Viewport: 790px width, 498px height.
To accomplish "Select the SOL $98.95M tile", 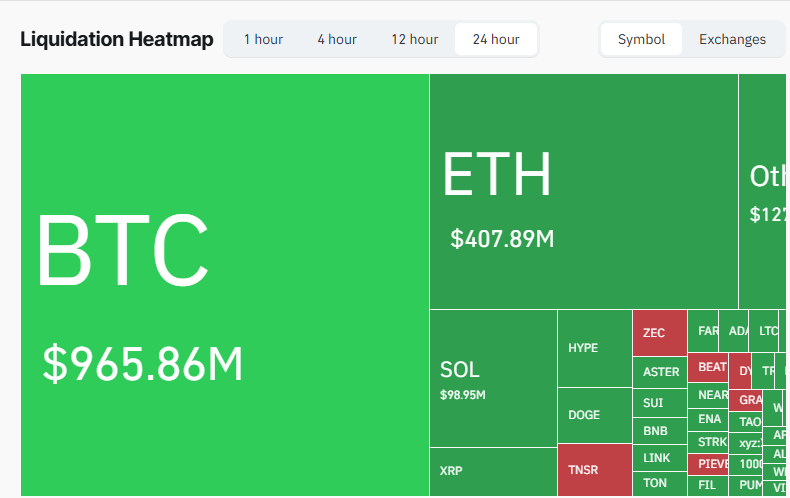I will pyautogui.click(x=493, y=378).
